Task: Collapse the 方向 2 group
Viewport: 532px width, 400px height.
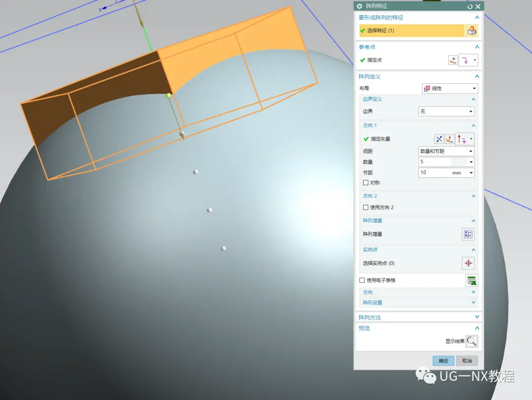Action: pyautogui.click(x=474, y=196)
